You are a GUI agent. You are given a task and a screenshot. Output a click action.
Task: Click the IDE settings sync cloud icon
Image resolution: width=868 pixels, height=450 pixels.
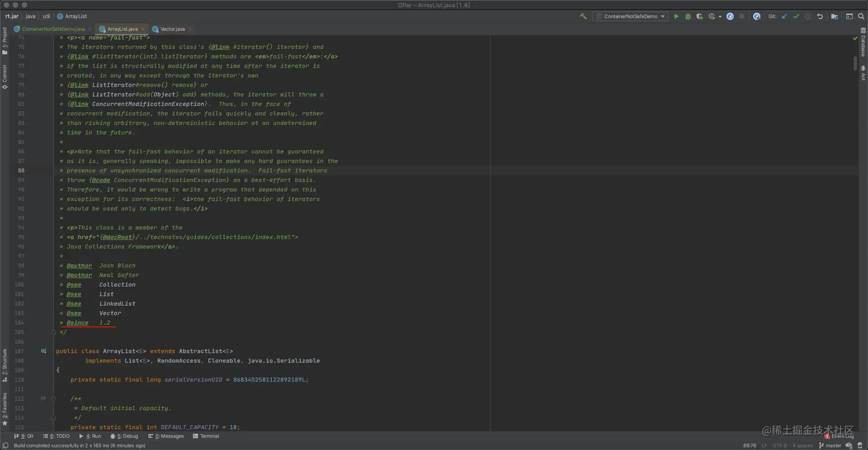[849, 445]
